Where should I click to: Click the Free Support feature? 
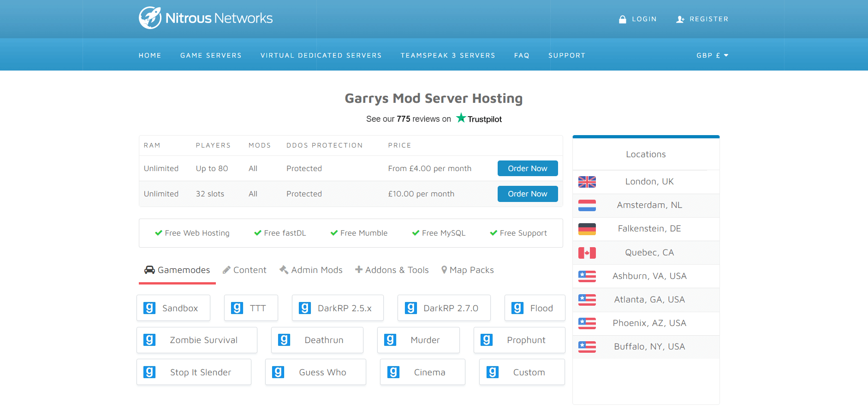pos(518,233)
